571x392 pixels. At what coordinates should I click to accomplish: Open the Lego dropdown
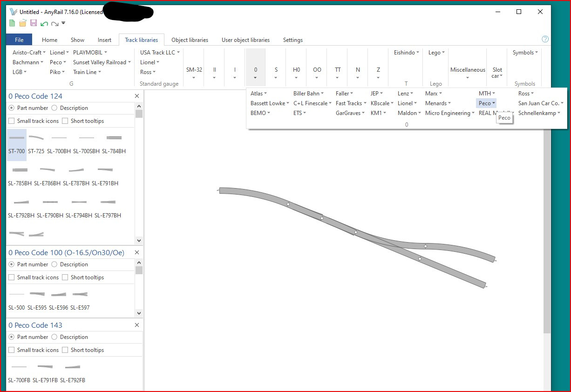[436, 53]
